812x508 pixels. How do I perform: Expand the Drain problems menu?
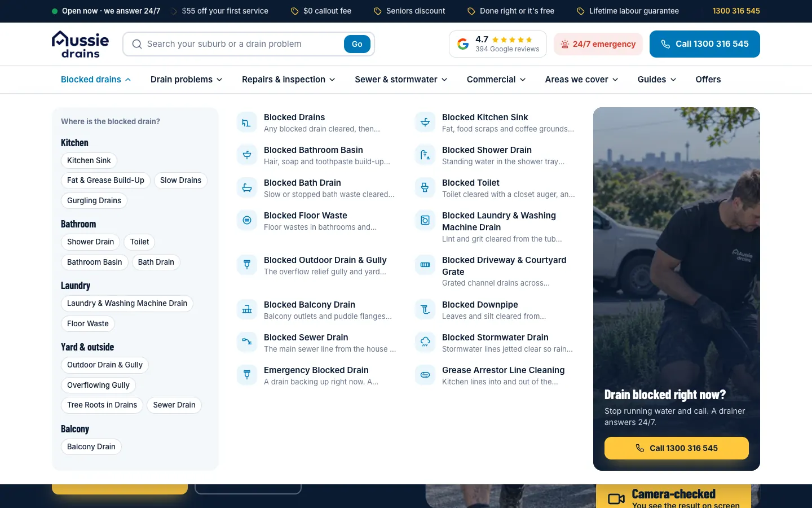point(186,80)
